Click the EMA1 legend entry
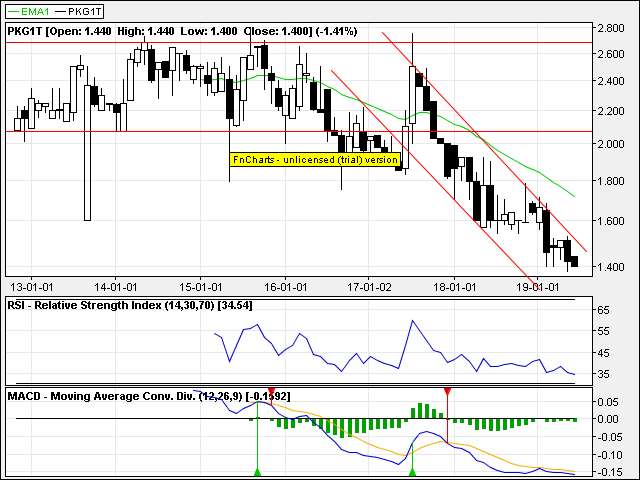The width and height of the screenshot is (640, 480). pos(29,11)
